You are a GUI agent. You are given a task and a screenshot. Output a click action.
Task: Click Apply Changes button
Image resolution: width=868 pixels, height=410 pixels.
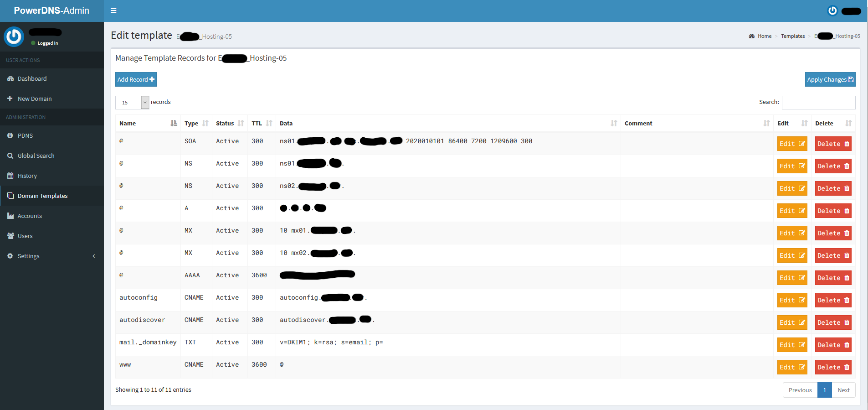pos(830,79)
